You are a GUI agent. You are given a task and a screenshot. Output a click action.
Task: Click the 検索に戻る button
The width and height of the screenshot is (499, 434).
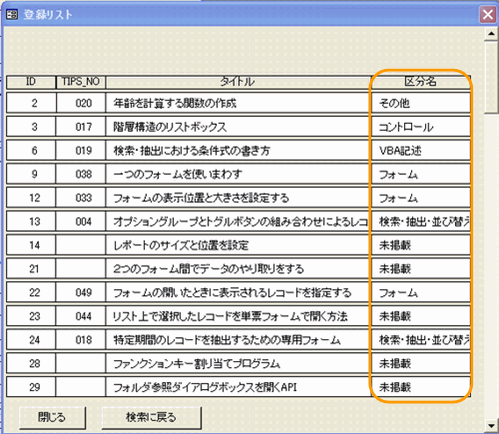(151, 418)
